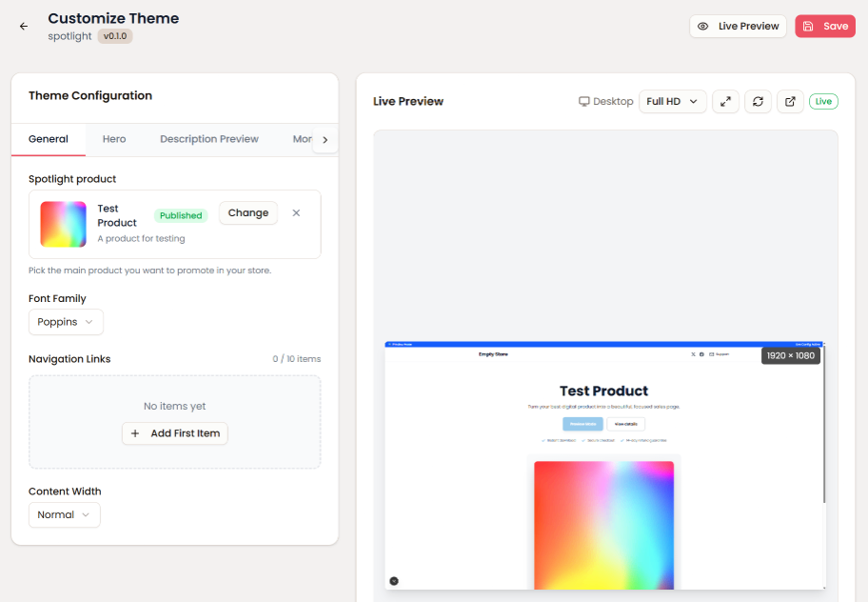868x602 pixels.
Task: Open the Content Width dropdown showing Normal
Action: (x=64, y=514)
